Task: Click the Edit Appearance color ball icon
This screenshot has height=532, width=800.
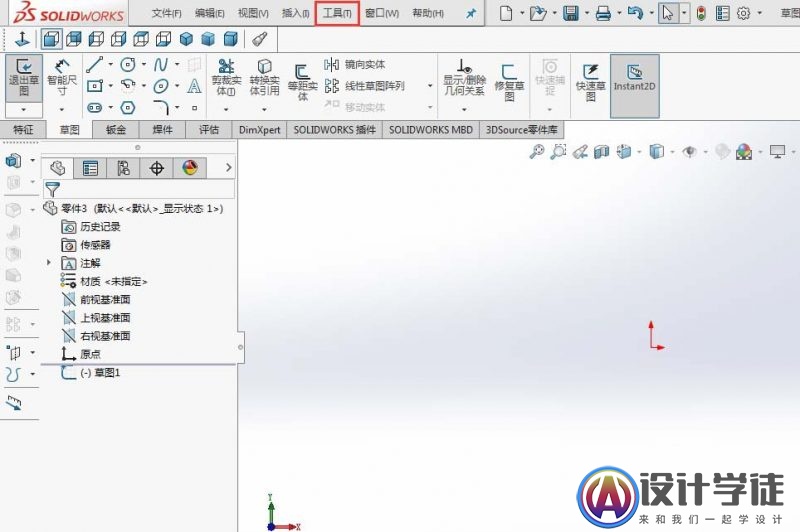Action: tap(744, 151)
